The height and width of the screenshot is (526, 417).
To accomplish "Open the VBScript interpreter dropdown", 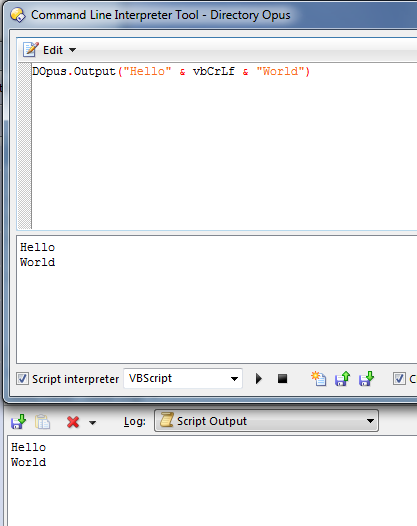I will [x=183, y=378].
